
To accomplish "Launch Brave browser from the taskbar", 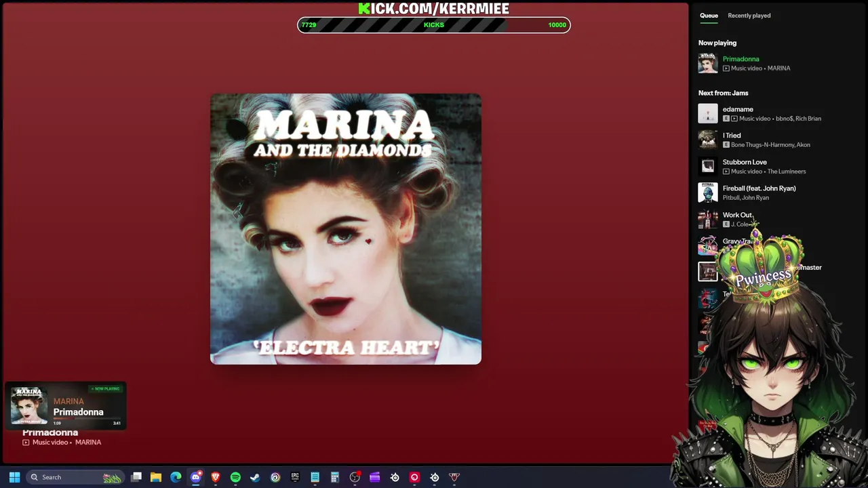I will [x=216, y=477].
